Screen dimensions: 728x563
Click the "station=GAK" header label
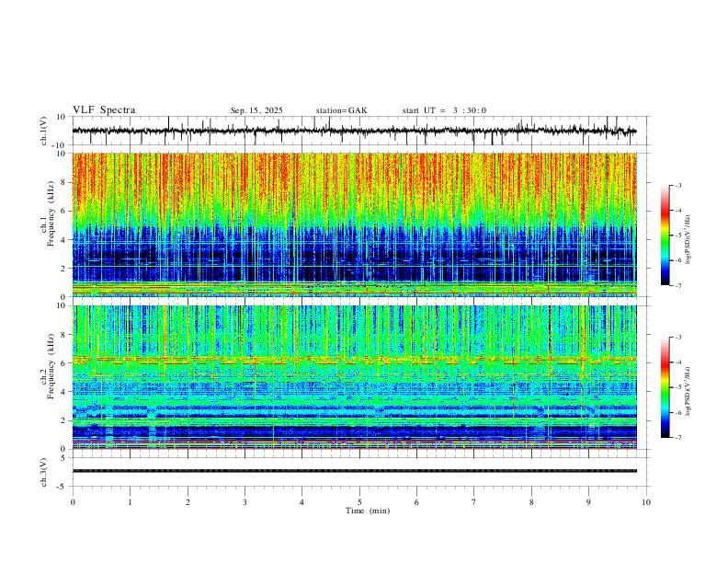coord(341,110)
